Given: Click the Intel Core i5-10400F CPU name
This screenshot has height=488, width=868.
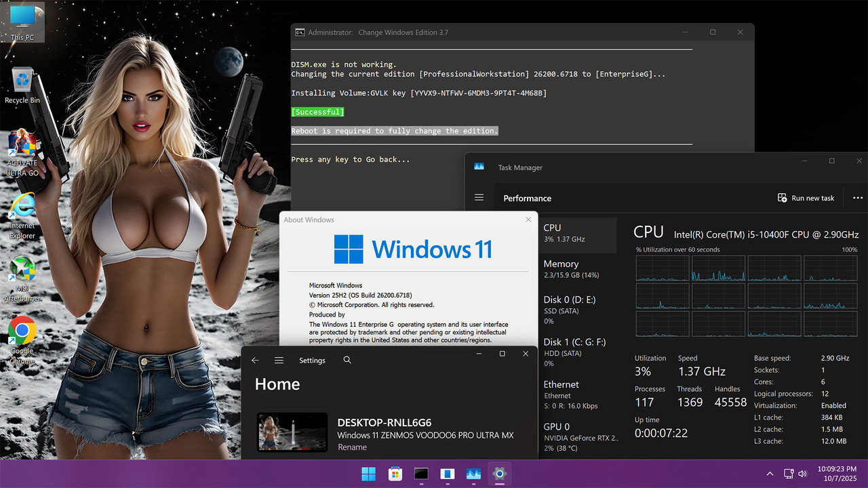Looking at the screenshot, I should (766, 235).
